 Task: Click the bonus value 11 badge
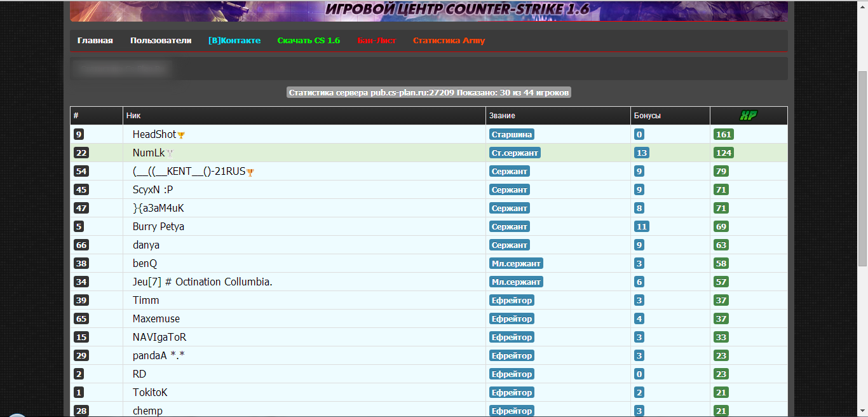641,227
